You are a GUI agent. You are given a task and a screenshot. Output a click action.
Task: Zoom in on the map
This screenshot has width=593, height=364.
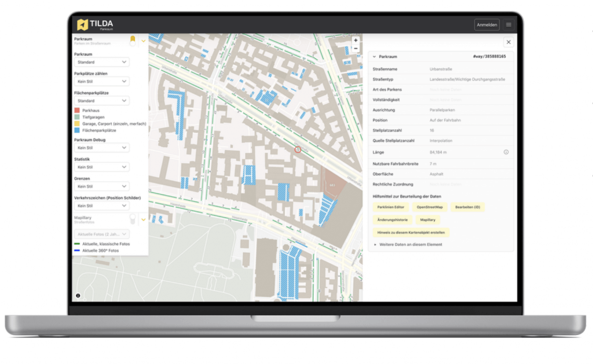pos(356,41)
